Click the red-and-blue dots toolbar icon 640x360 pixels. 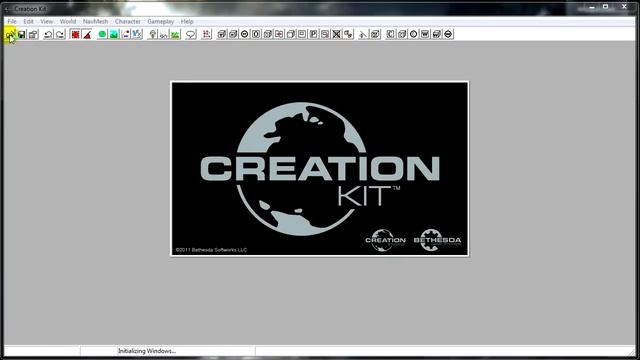coord(125,34)
